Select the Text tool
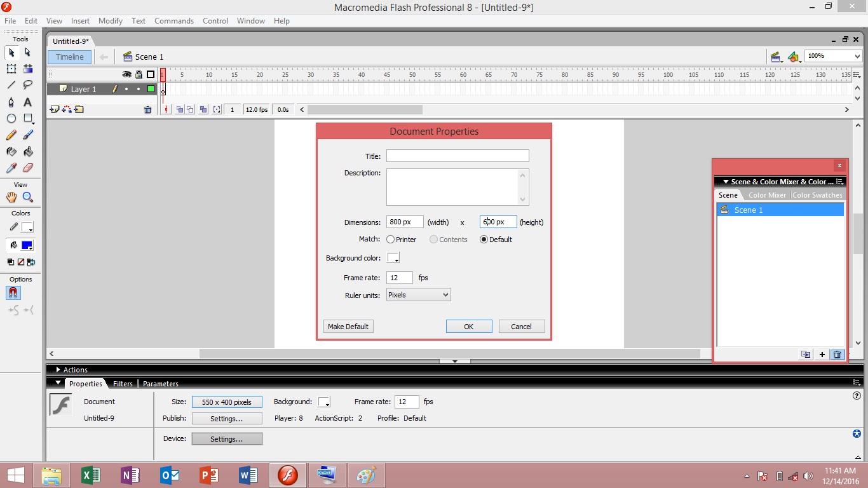Image resolution: width=868 pixels, height=488 pixels. 27,102
